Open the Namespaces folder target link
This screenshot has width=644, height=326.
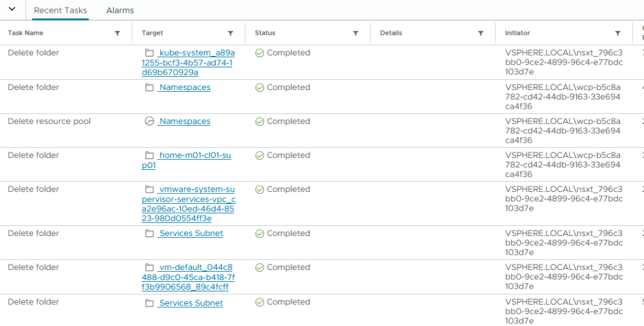point(184,87)
